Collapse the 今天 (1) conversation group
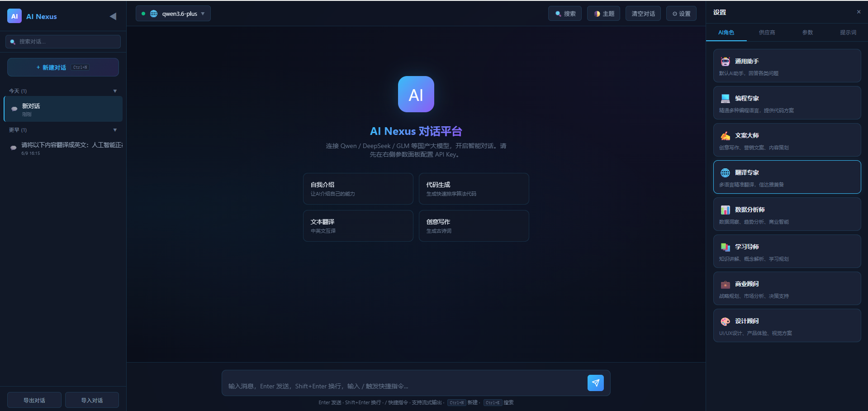Screen dimensions: 868x411 coord(115,91)
